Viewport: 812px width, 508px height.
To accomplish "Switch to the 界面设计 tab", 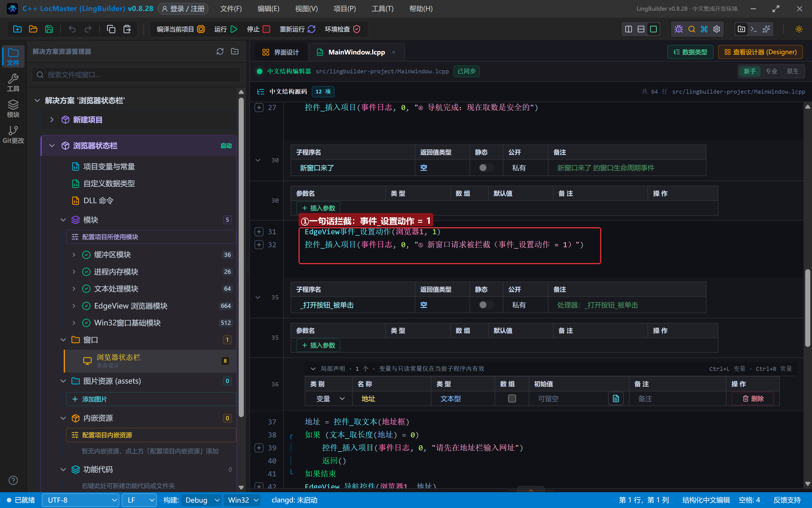I will pyautogui.click(x=280, y=52).
